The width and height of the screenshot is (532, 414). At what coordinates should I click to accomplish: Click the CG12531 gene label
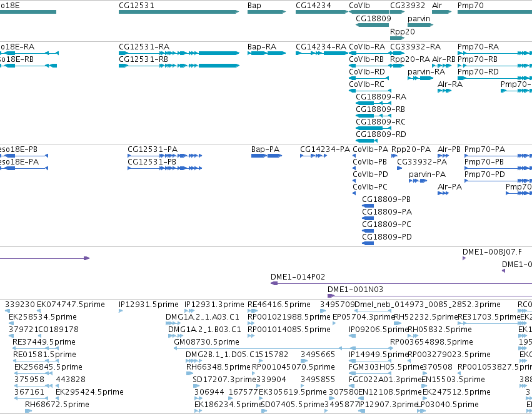point(136,6)
